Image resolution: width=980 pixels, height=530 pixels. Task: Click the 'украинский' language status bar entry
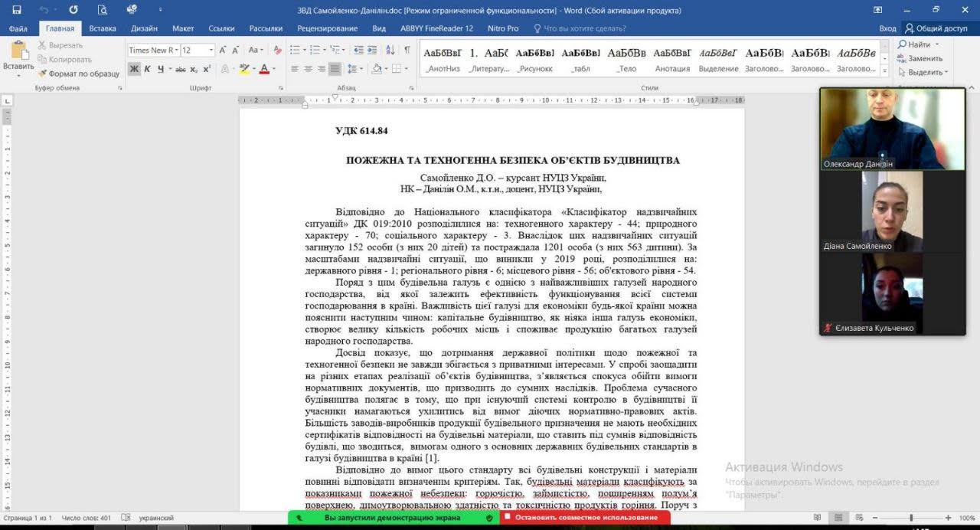click(x=157, y=519)
